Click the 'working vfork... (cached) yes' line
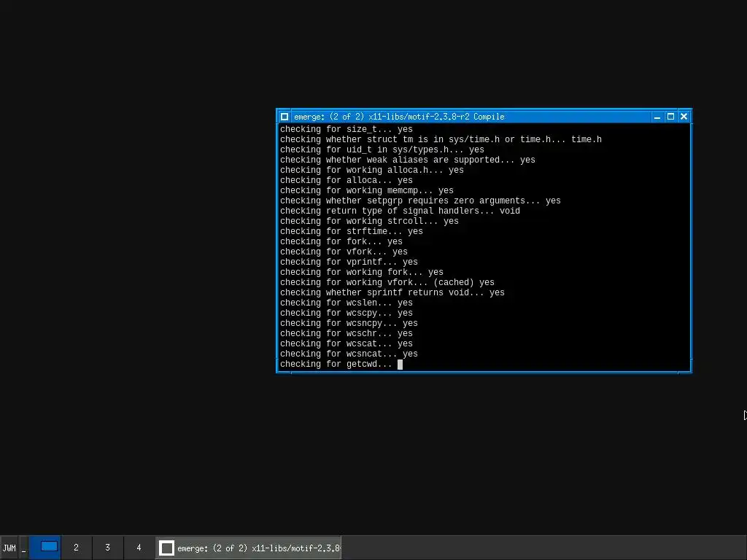The width and height of the screenshot is (747, 560). [x=387, y=283]
